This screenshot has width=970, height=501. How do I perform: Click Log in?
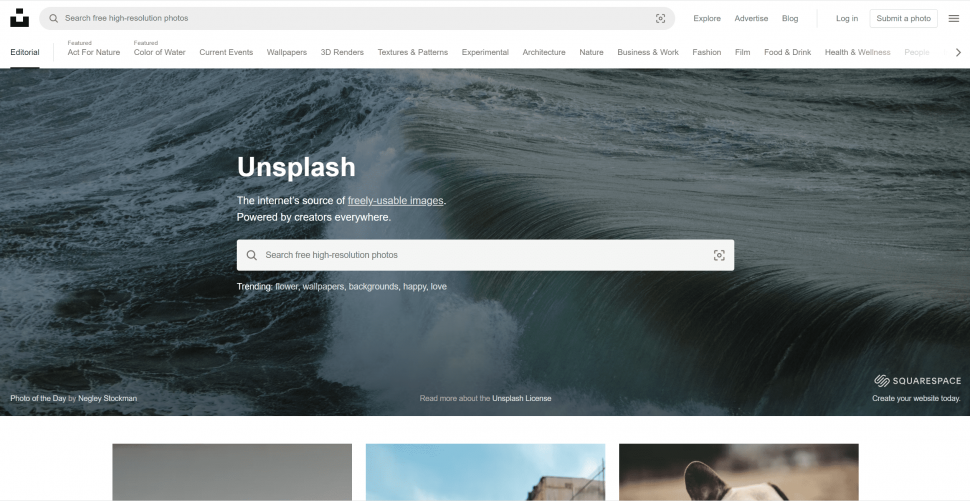coord(847,19)
